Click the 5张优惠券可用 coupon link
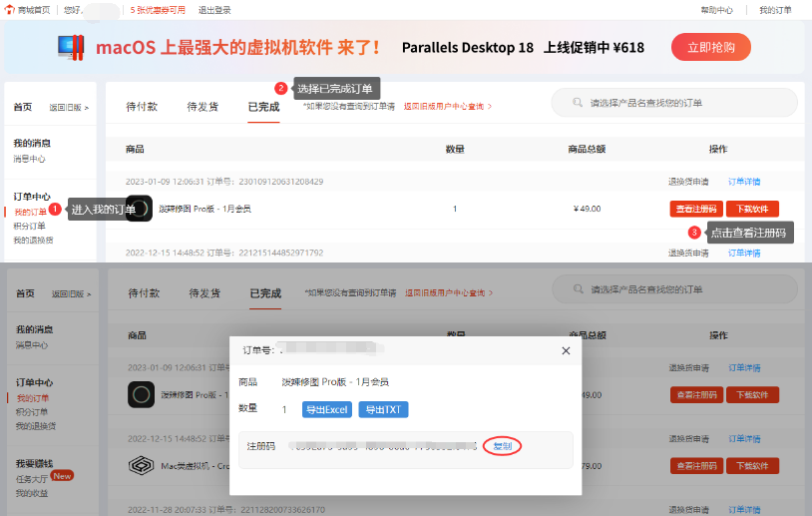This screenshot has height=516, width=812. point(159,10)
